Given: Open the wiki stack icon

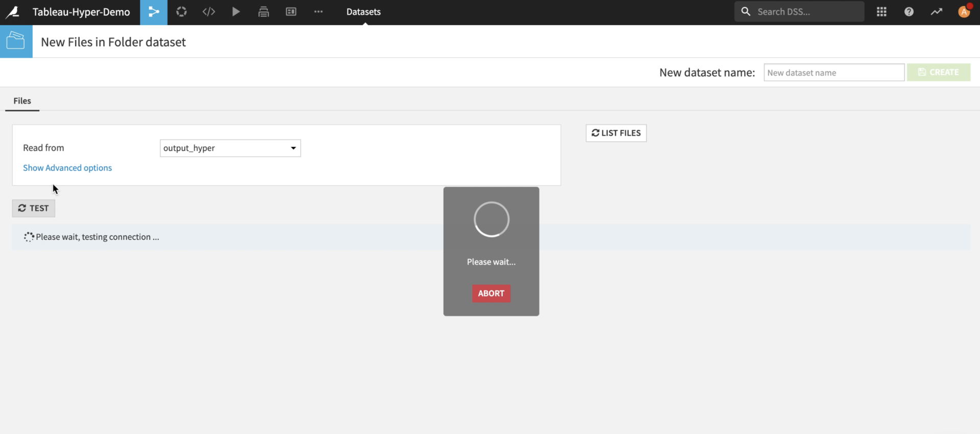Looking at the screenshot, I should [263, 12].
